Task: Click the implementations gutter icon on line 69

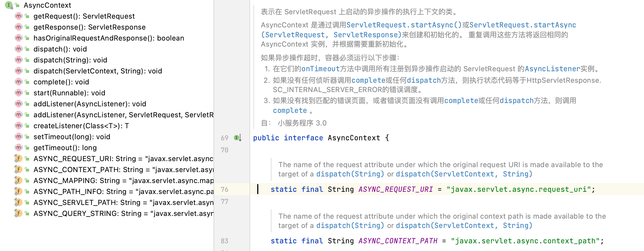Action: (237, 138)
